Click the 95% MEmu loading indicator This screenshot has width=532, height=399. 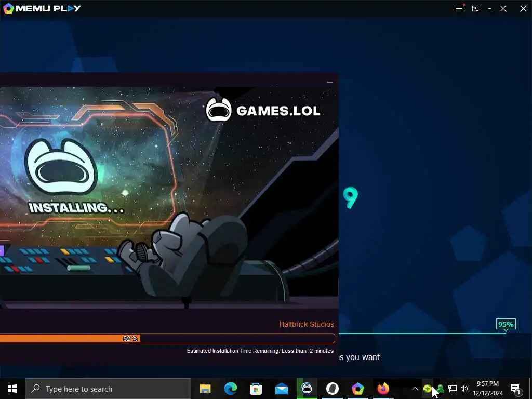[x=506, y=324]
